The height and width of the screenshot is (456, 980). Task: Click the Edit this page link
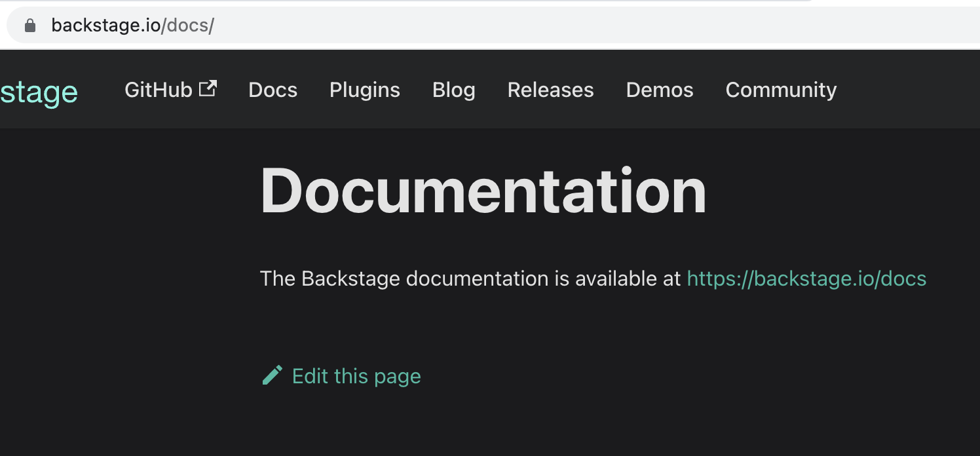[x=356, y=375]
